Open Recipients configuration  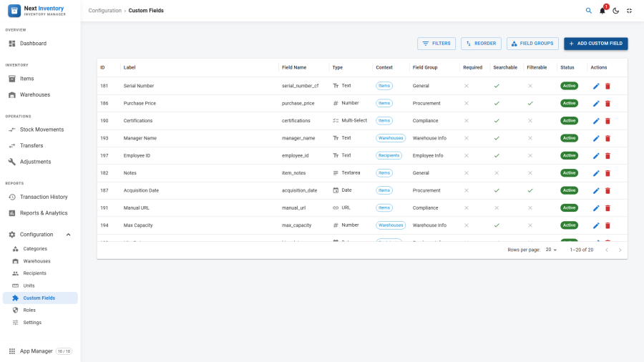pyautogui.click(x=40, y=273)
